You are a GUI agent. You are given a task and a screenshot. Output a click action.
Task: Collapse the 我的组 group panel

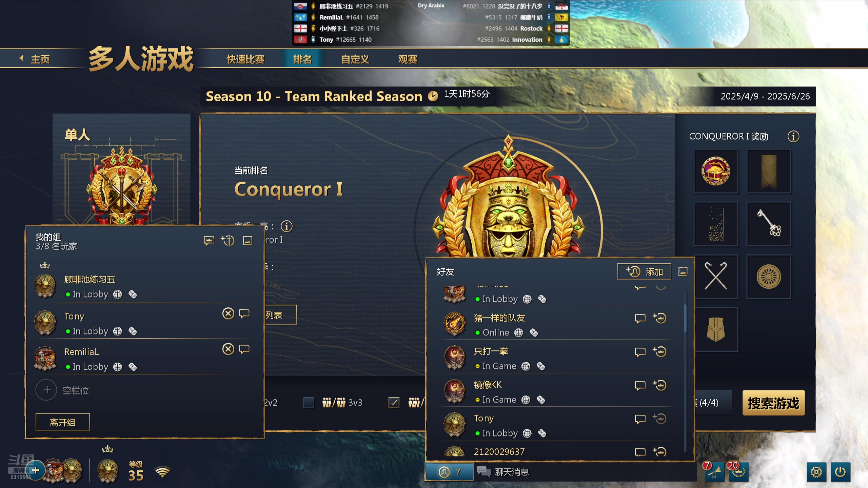point(248,241)
